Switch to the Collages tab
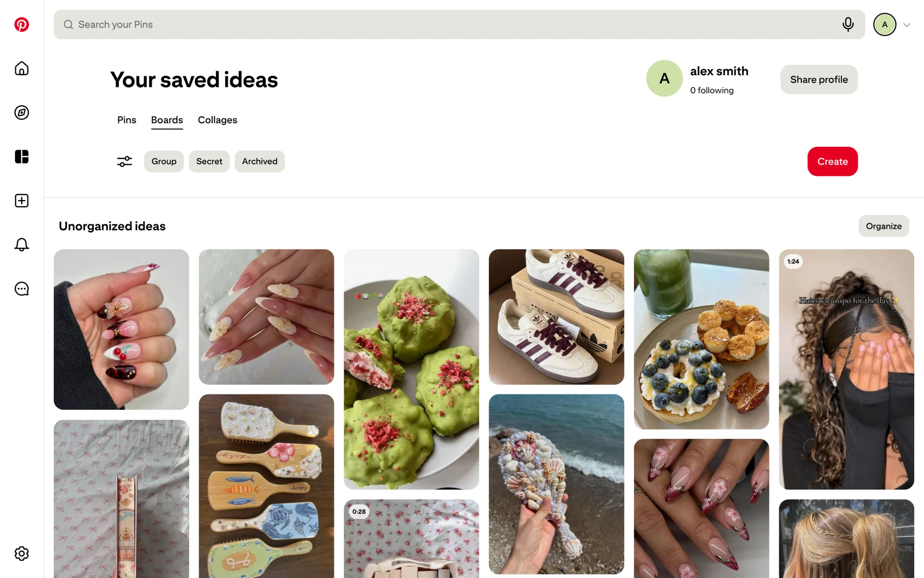 click(218, 120)
